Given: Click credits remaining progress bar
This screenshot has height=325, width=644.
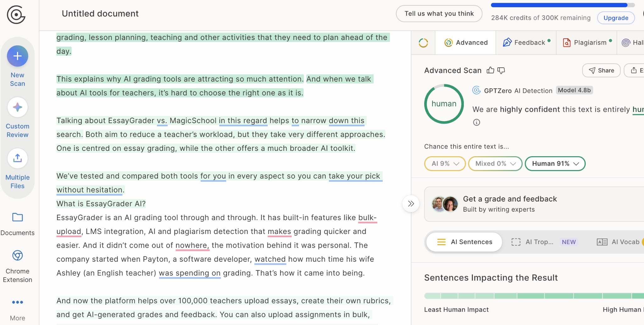Looking at the screenshot, I should (x=563, y=5).
